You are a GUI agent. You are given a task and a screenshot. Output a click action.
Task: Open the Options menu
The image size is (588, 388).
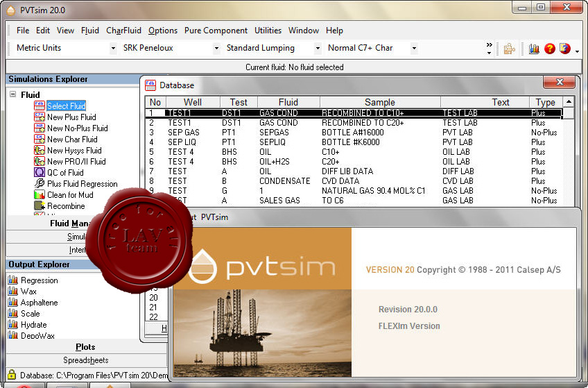163,31
